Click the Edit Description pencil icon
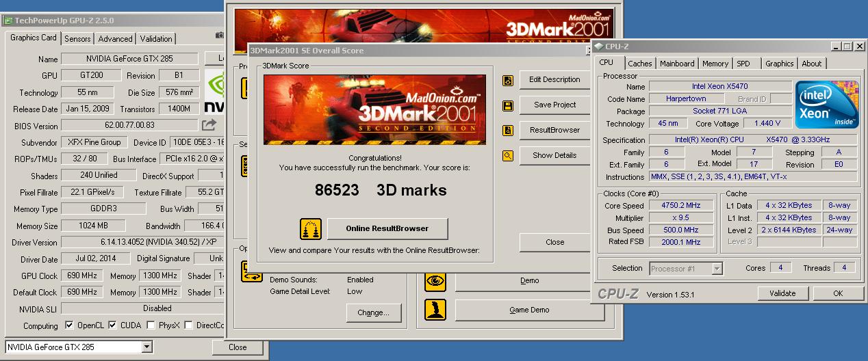The image size is (868, 361). [508, 80]
